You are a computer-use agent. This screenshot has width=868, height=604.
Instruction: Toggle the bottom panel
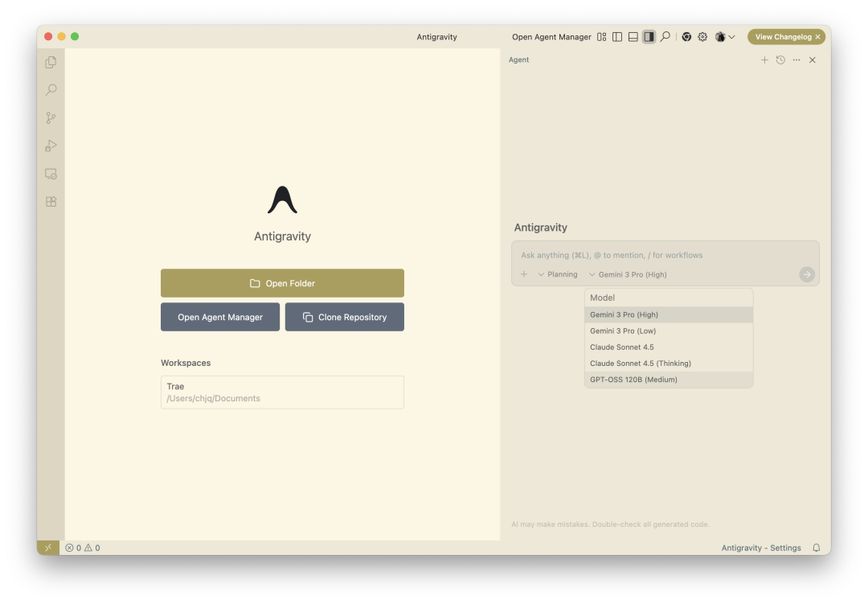click(633, 36)
